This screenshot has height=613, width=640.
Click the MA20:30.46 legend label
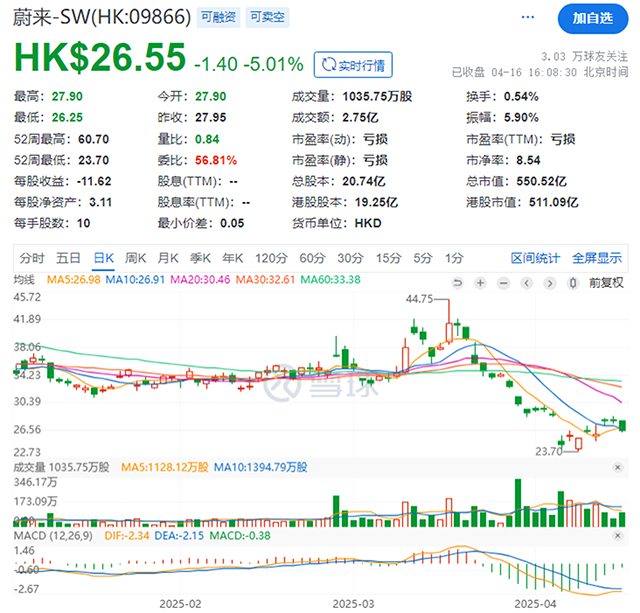tap(200, 280)
